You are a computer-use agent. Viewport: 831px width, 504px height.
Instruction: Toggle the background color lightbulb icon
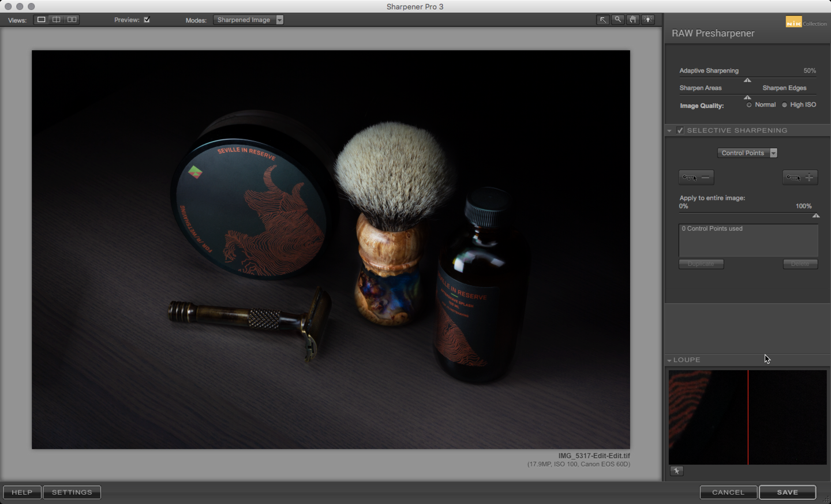[x=648, y=20]
